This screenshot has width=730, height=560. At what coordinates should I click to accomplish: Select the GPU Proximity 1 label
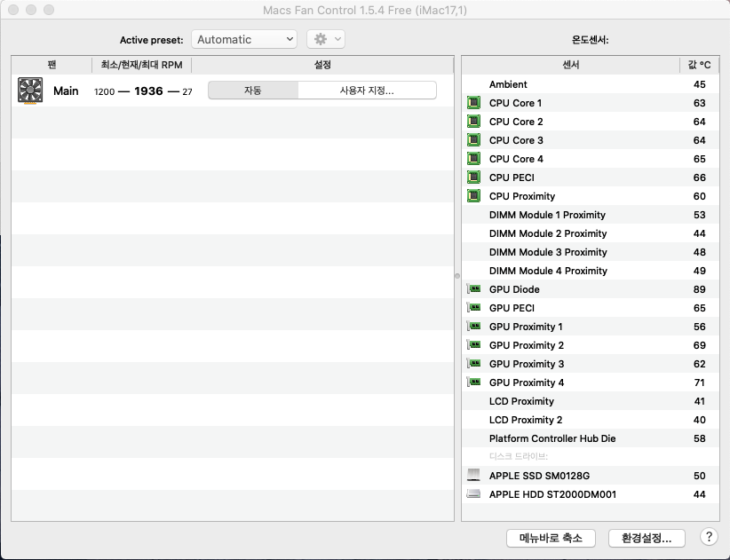click(526, 327)
